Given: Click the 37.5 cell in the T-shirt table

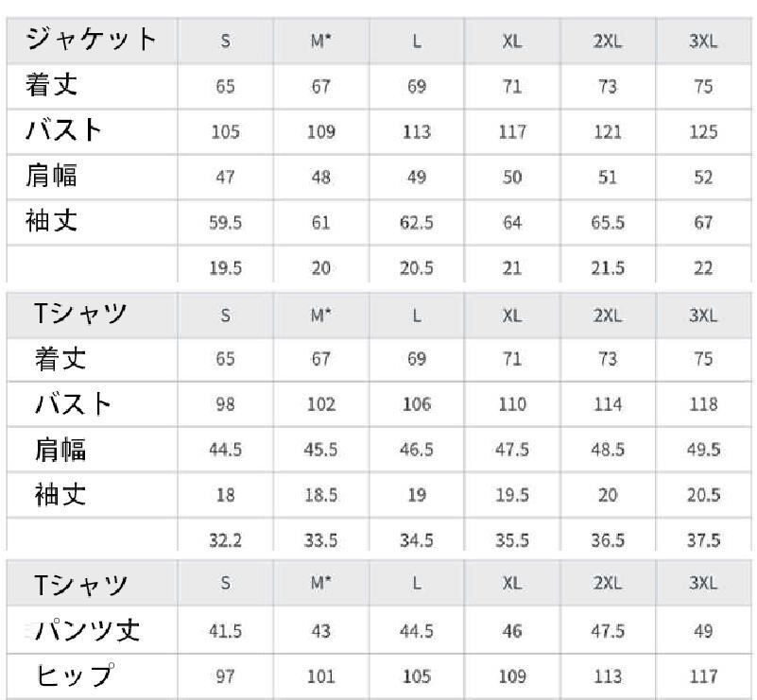Looking at the screenshot, I should 703,540.
